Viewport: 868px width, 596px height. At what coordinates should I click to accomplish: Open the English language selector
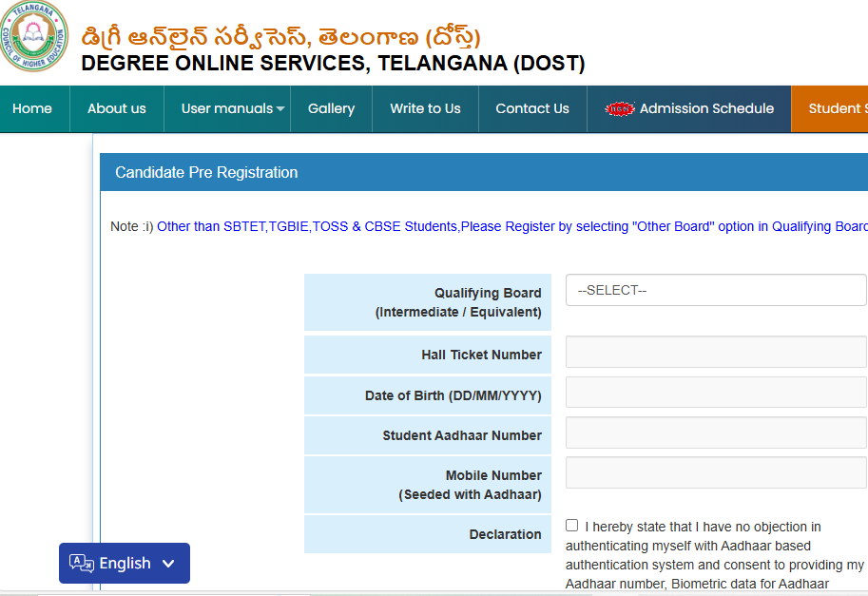pos(125,564)
